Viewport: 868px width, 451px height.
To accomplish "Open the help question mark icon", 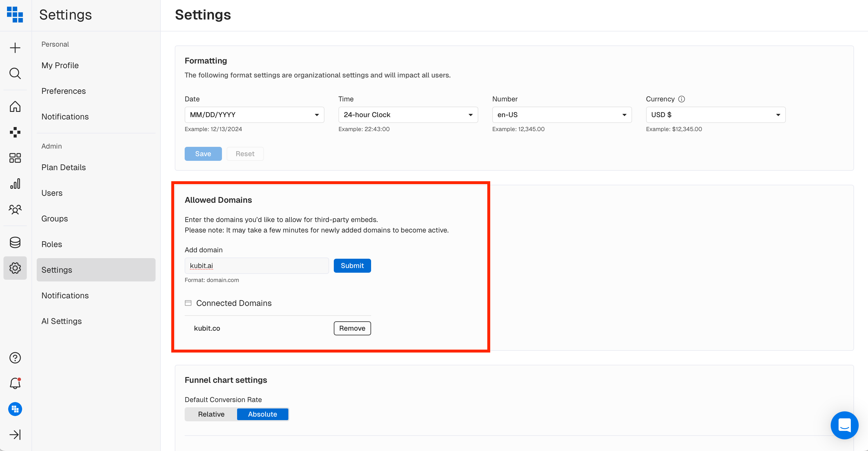I will coord(15,358).
